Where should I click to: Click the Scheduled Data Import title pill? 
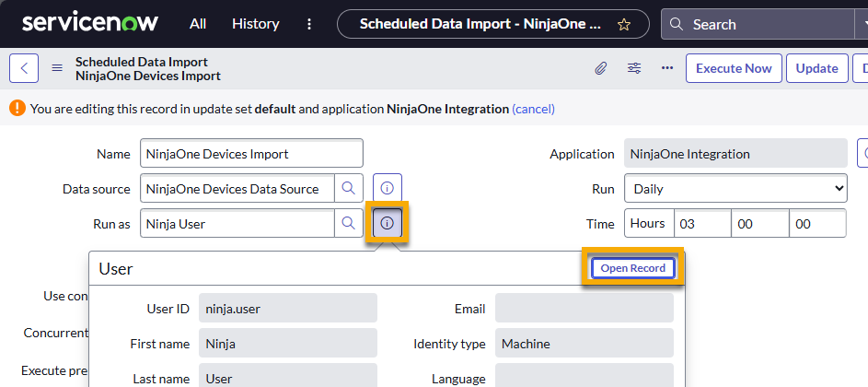click(492, 24)
